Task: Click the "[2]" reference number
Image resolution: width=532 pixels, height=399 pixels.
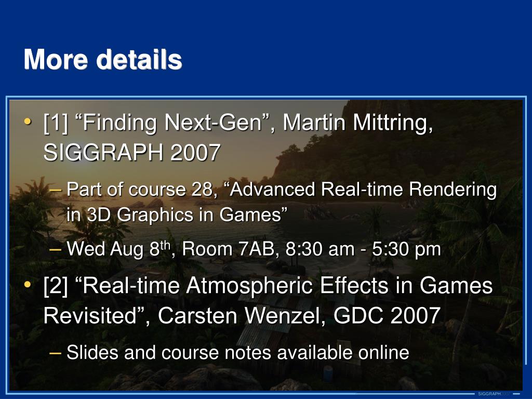Action: click(x=56, y=286)
